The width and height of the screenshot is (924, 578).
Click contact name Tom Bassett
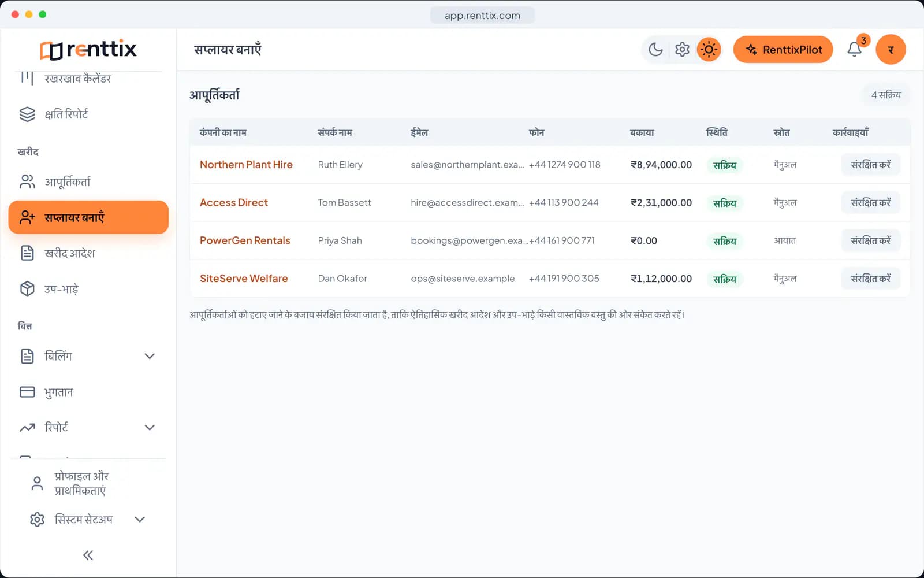pyautogui.click(x=344, y=203)
